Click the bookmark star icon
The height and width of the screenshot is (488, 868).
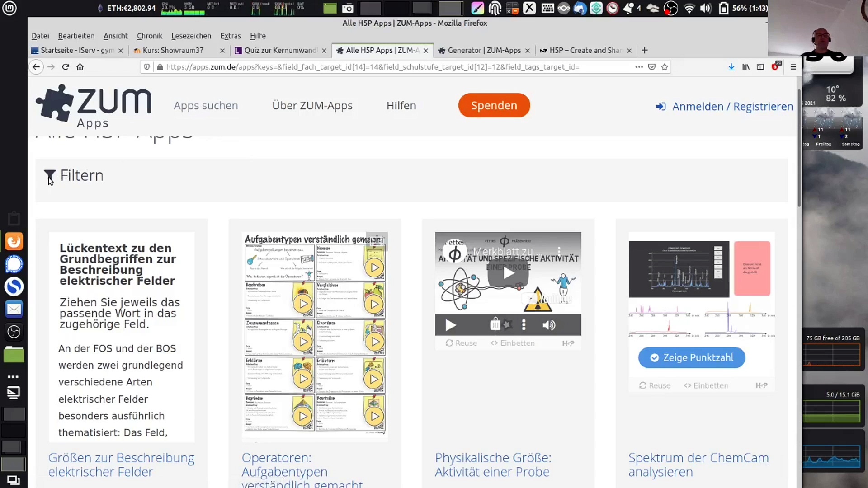(x=665, y=67)
